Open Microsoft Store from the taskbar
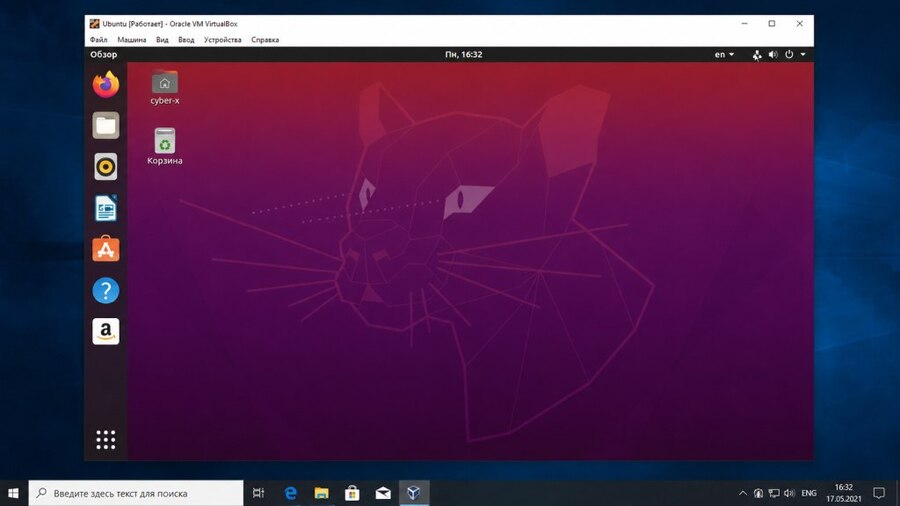 coord(352,493)
